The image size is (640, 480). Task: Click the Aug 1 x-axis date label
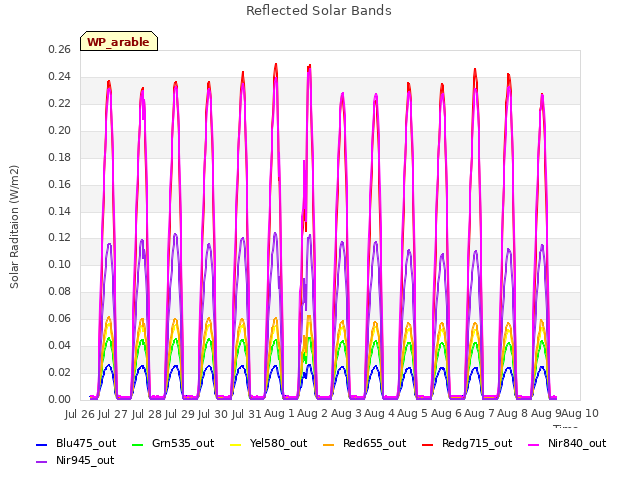point(279,413)
